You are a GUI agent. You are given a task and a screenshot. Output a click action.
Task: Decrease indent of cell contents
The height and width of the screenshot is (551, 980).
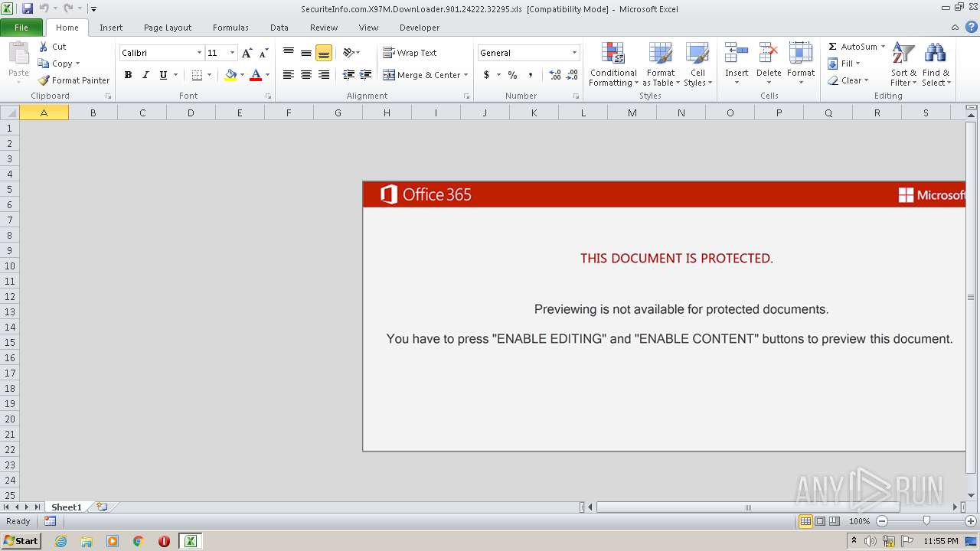point(348,75)
